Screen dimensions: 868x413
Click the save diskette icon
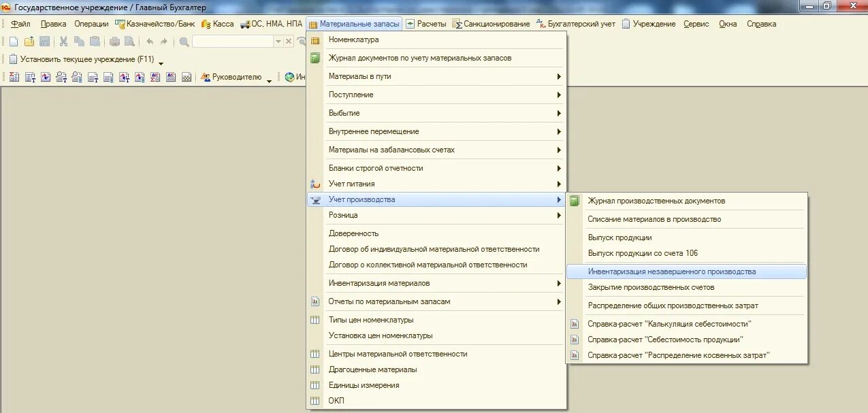click(x=44, y=42)
